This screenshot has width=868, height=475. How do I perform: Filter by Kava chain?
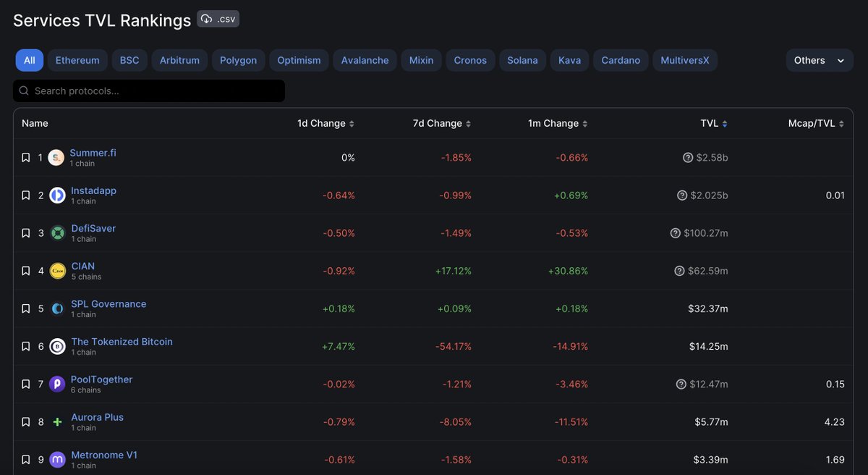(x=570, y=60)
